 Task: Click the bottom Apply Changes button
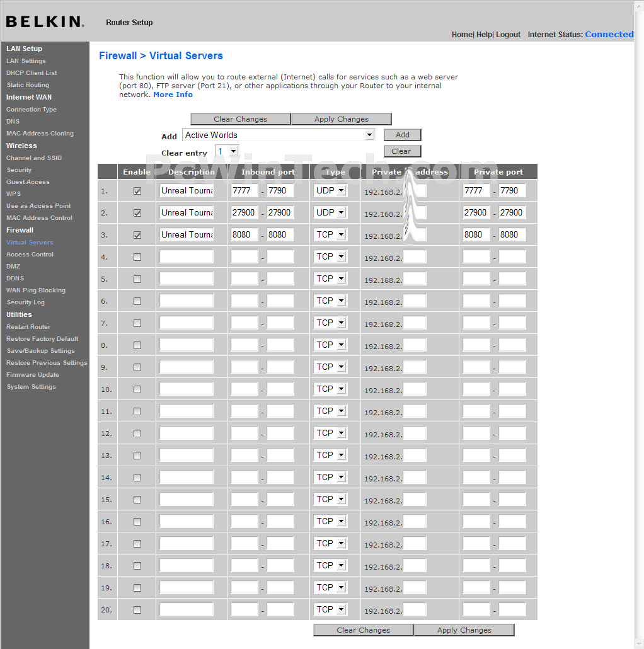coord(464,630)
